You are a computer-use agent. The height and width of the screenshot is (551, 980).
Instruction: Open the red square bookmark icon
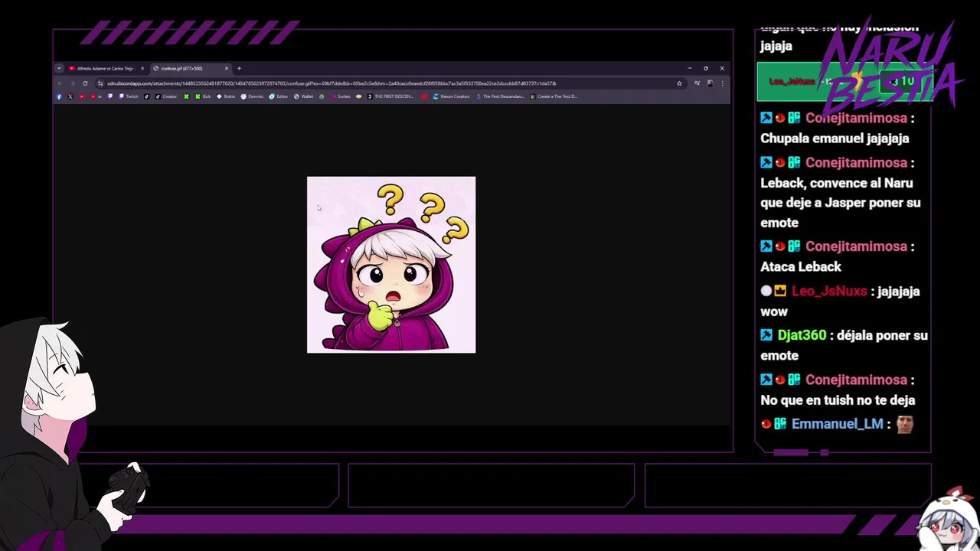(x=424, y=96)
